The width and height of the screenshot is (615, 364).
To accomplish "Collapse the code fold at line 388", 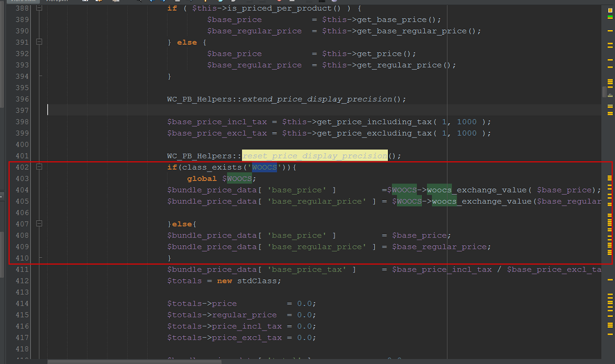I will point(39,8).
